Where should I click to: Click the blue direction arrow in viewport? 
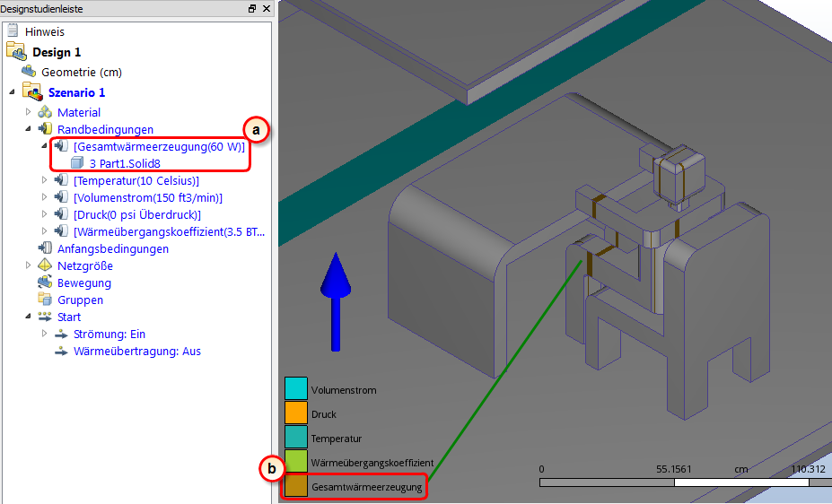tap(336, 301)
